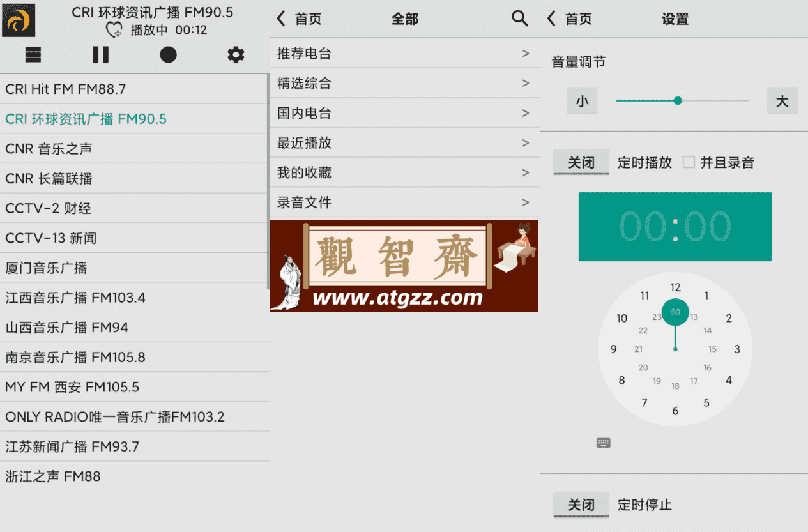Play station MY FM 西安 FM105.5
Viewport: 808px width, 532px height.
134,387
